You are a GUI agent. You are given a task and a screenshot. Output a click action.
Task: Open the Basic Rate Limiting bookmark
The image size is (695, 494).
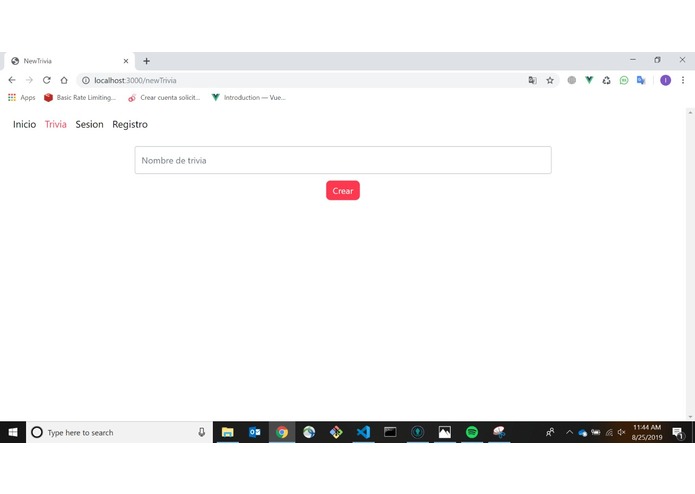coord(80,97)
